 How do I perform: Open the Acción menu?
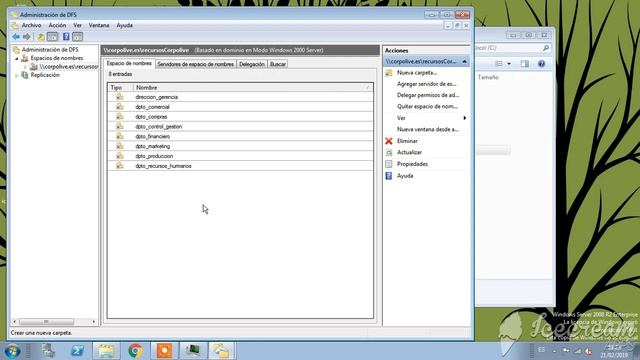tap(57, 25)
